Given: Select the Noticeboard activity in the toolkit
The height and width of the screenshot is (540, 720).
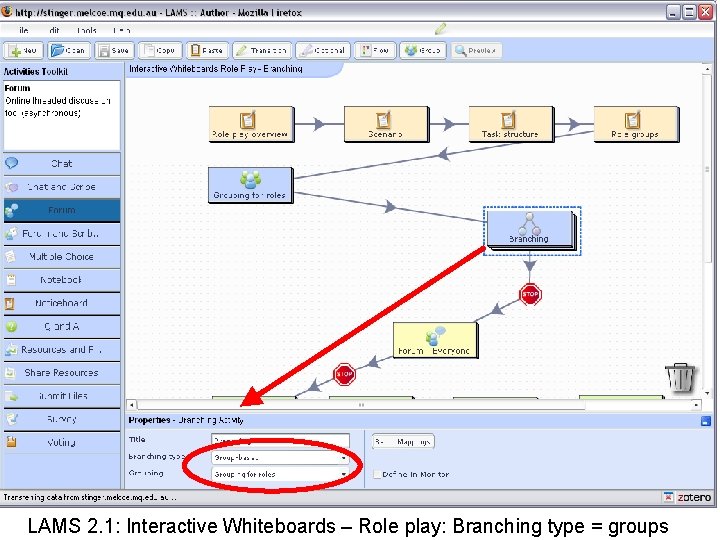Looking at the screenshot, I should tap(62, 303).
